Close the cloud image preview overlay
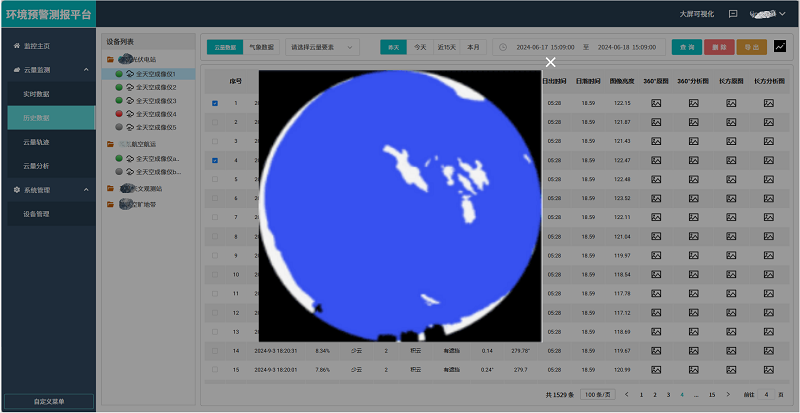 tap(550, 62)
